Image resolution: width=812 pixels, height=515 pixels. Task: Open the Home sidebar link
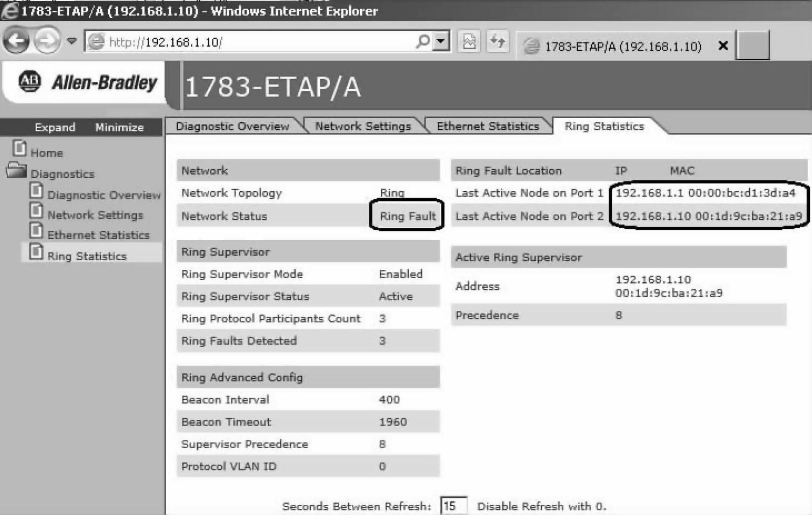click(47, 153)
